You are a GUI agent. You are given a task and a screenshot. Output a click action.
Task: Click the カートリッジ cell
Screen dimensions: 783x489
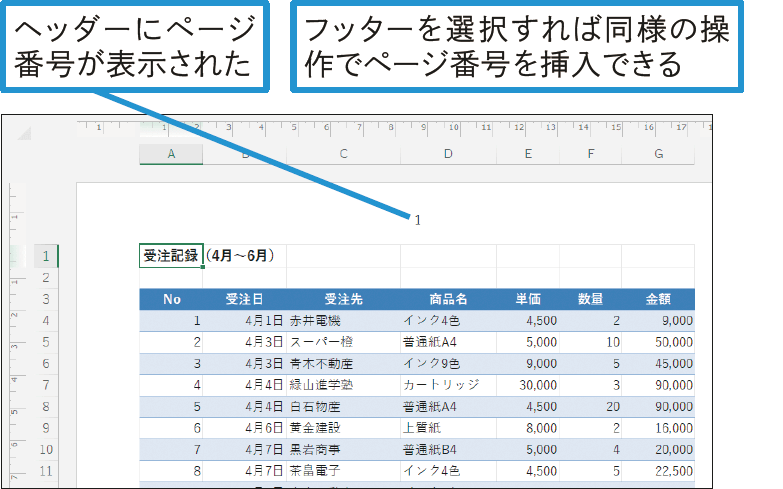click(448, 385)
